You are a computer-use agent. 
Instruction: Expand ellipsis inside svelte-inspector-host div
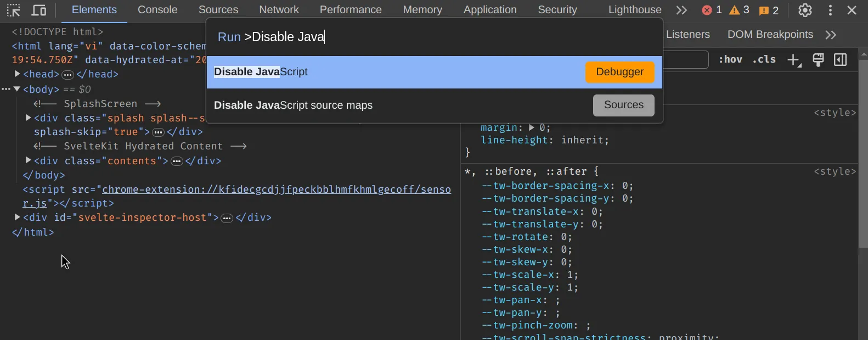tap(227, 218)
